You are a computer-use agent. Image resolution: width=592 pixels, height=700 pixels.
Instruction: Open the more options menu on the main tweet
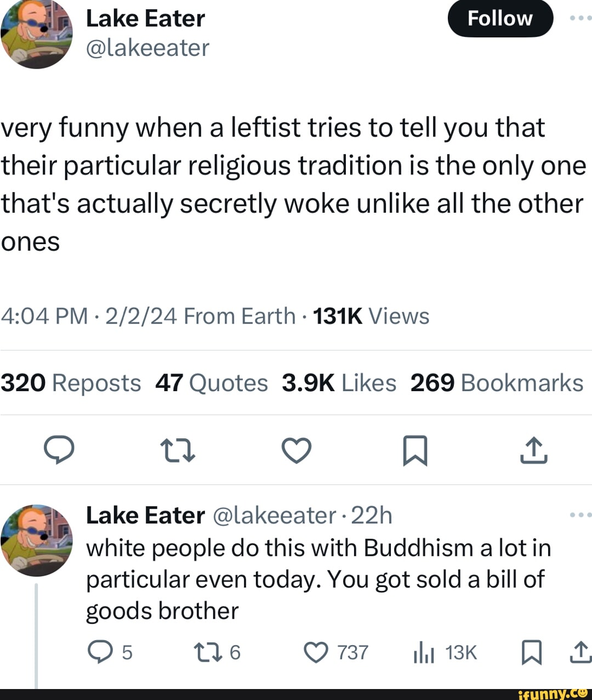tap(582, 16)
